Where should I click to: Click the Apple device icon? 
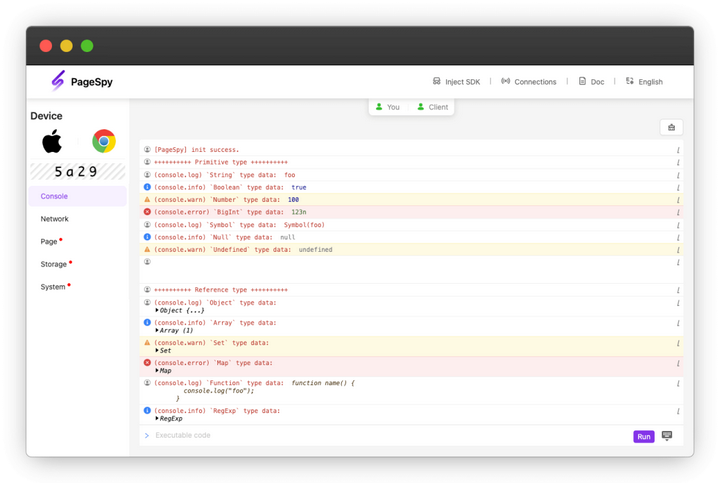coord(52,141)
